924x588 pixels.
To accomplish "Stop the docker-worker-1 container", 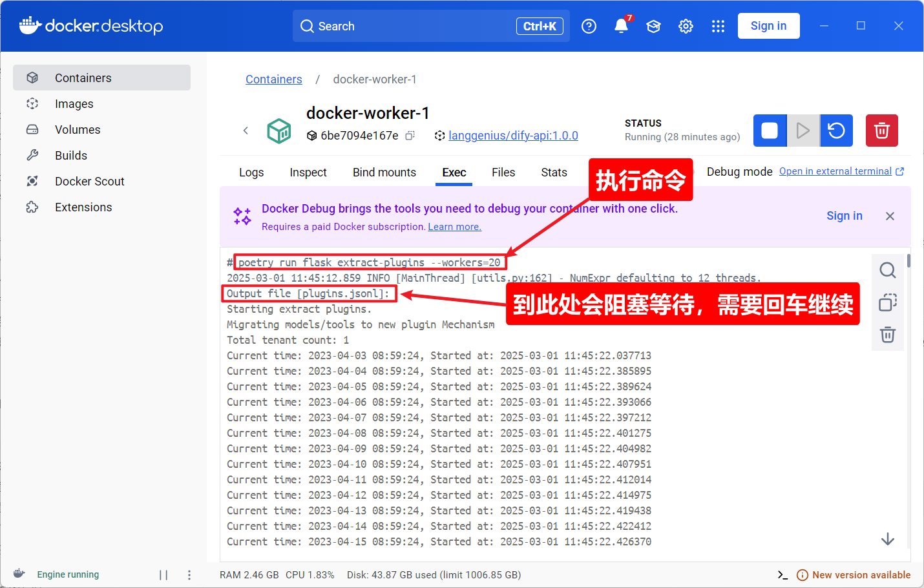I will 770,131.
